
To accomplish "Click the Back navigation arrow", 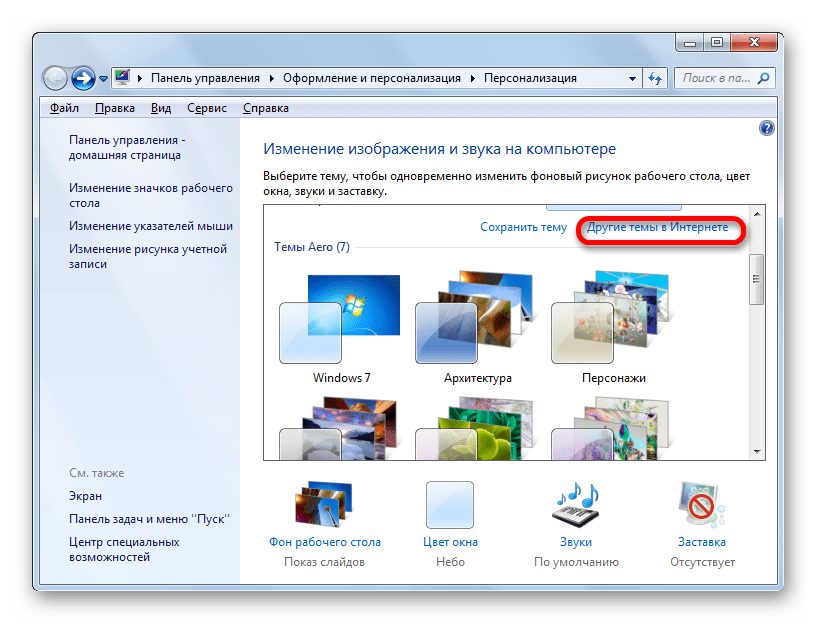I will pyautogui.click(x=55, y=79).
